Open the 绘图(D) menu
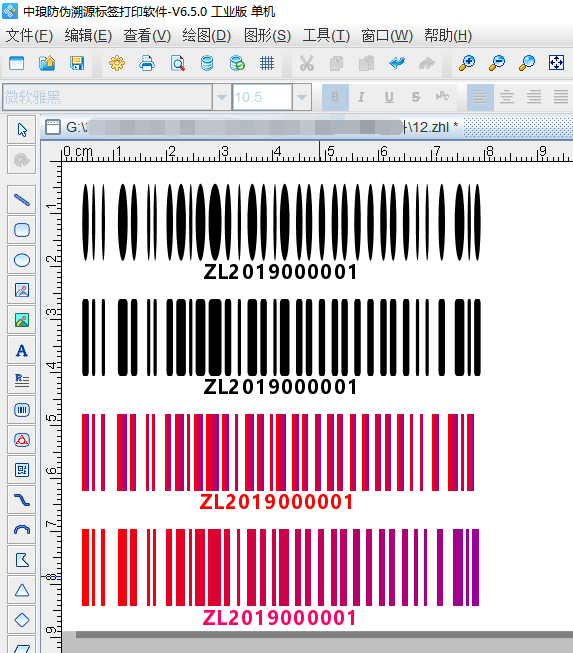This screenshot has width=573, height=653. (x=207, y=36)
